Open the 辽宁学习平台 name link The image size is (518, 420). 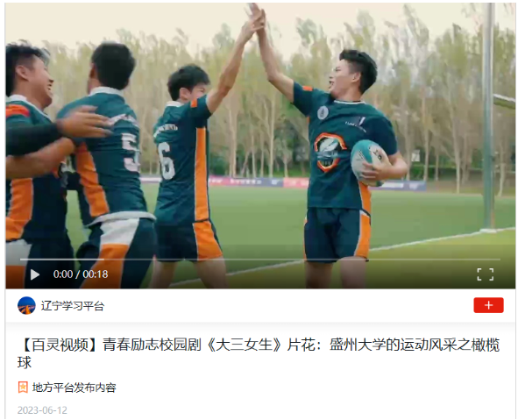73,306
